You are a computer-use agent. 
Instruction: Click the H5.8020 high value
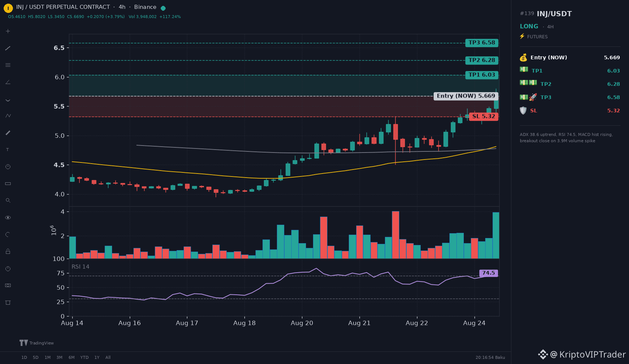pyautogui.click(x=37, y=17)
